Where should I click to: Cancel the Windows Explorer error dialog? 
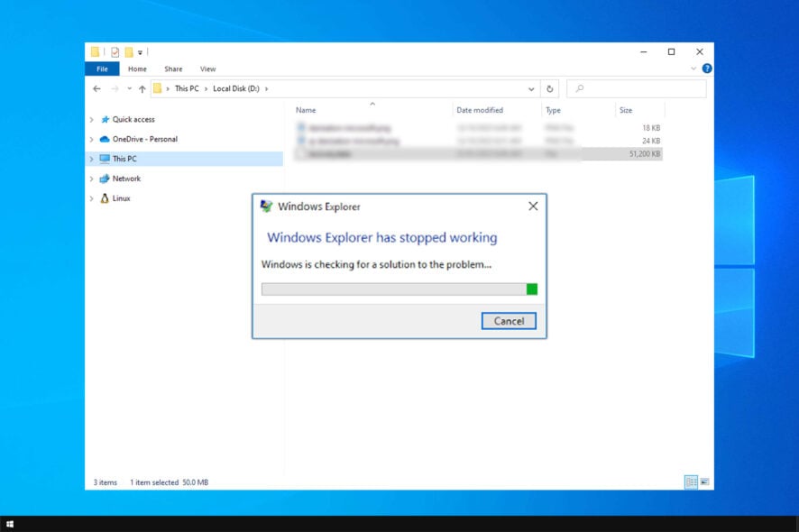click(509, 321)
